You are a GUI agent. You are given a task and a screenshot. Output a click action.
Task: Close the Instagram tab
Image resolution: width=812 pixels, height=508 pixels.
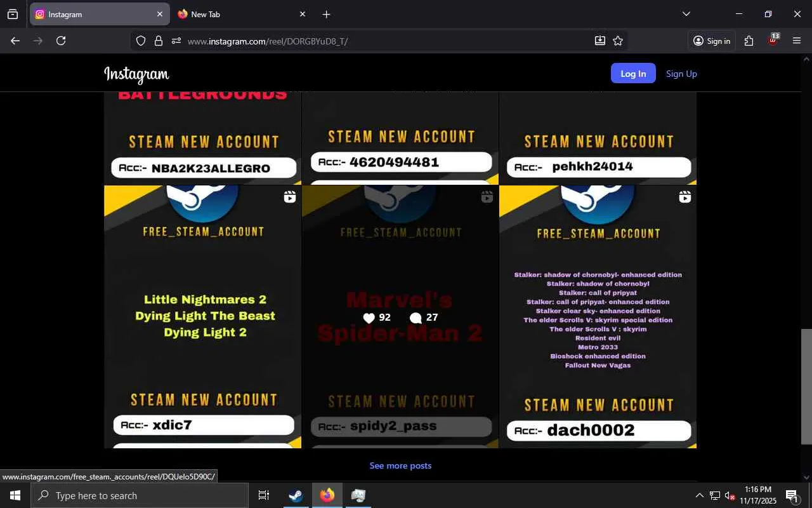[160, 14]
